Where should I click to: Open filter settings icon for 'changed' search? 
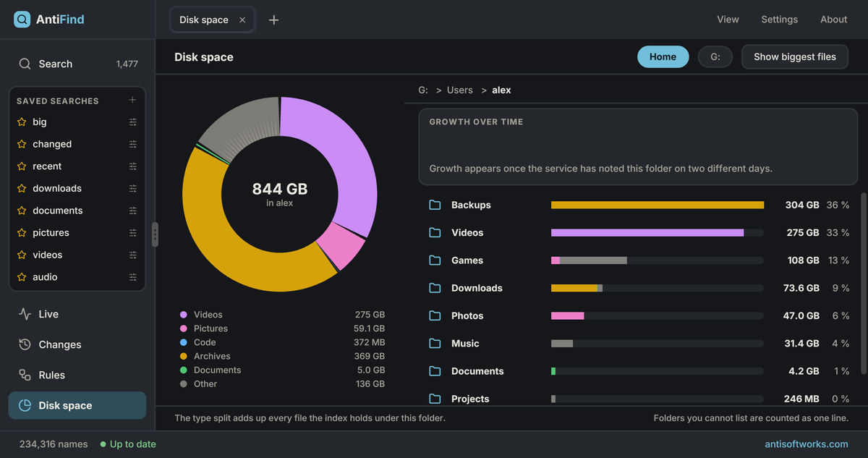[133, 144]
